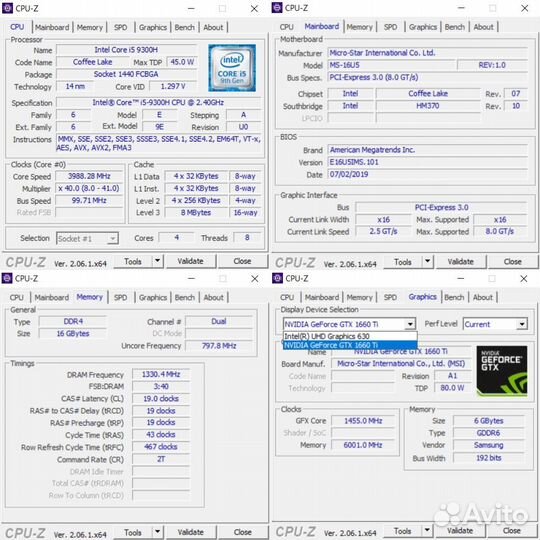Open the Tools dropdown arrow in the Mainboard window
Screen dimensions: 540x540
tap(427, 261)
